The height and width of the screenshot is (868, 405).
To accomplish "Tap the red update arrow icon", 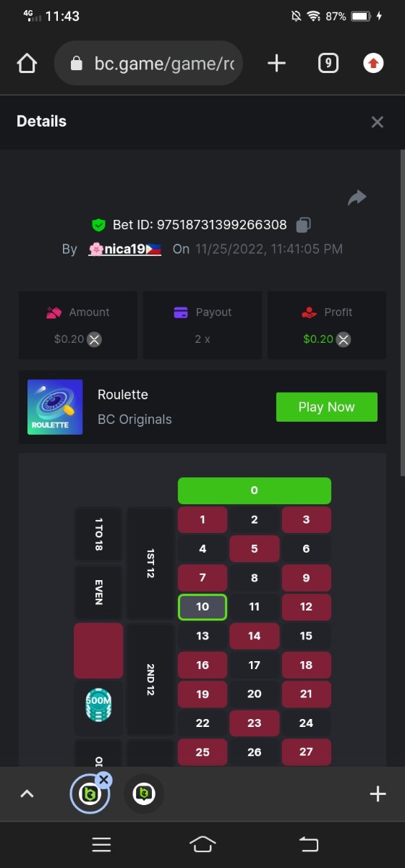I will [373, 64].
